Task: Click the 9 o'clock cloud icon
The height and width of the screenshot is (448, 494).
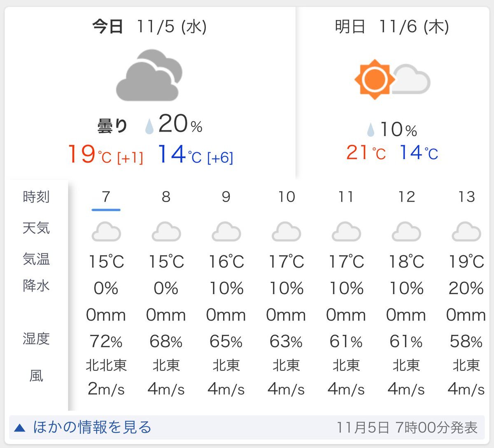Action: (x=226, y=232)
